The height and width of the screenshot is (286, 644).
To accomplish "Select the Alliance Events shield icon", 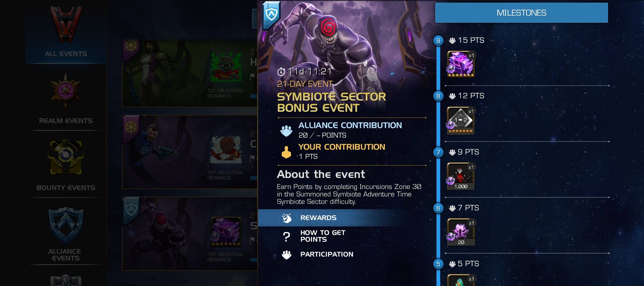I will 66,225.
